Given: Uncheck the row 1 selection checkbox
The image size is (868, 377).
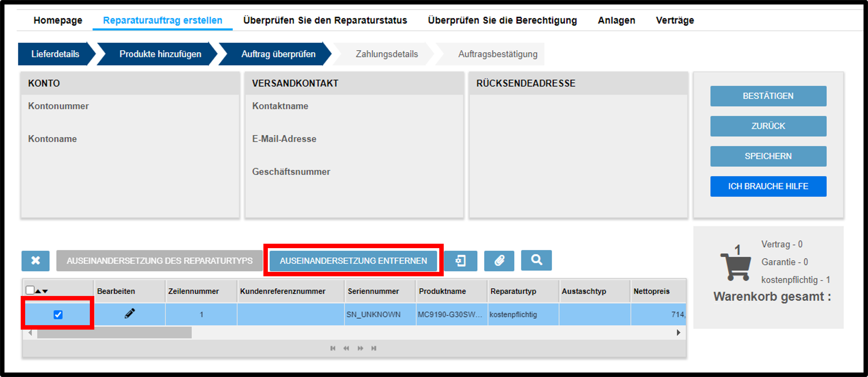Looking at the screenshot, I should [58, 314].
